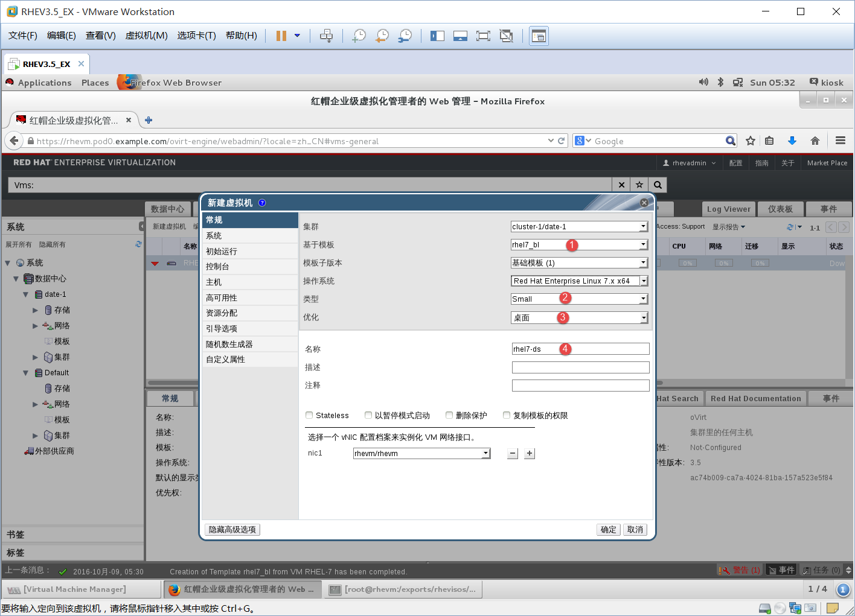The height and width of the screenshot is (616, 855).
Task: Enable 删除保护 checkbox
Action: point(449,415)
